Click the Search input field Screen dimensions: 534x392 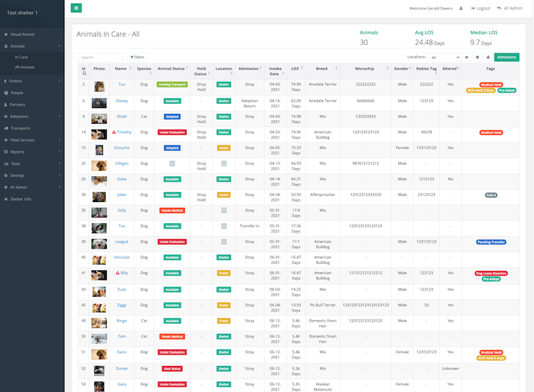coord(100,57)
